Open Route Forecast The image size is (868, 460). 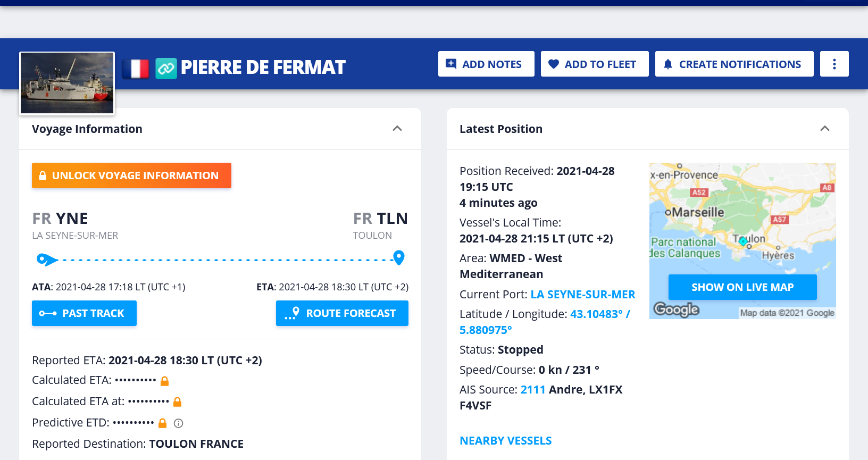click(x=342, y=313)
